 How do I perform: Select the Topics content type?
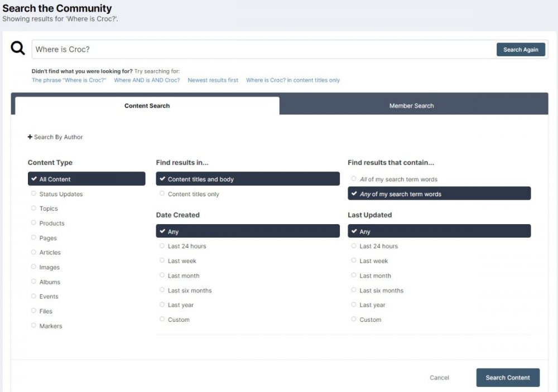[48, 209]
